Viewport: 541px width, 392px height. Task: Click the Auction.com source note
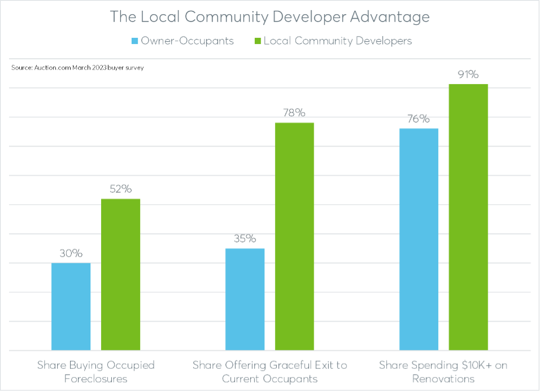coord(77,68)
